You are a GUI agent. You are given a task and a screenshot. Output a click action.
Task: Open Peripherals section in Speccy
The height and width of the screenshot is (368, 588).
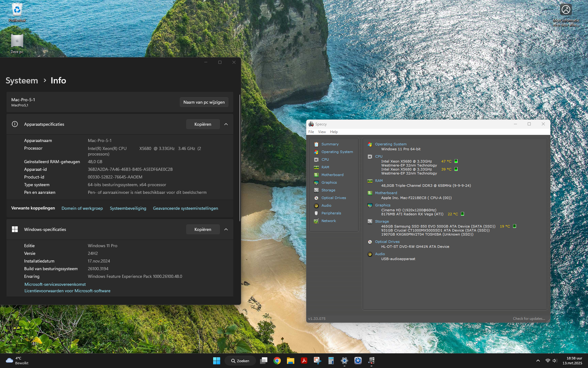pyautogui.click(x=331, y=213)
